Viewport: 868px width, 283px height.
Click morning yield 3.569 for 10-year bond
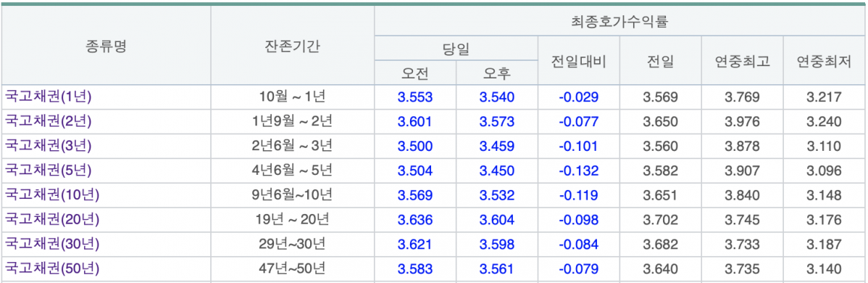[x=415, y=196]
